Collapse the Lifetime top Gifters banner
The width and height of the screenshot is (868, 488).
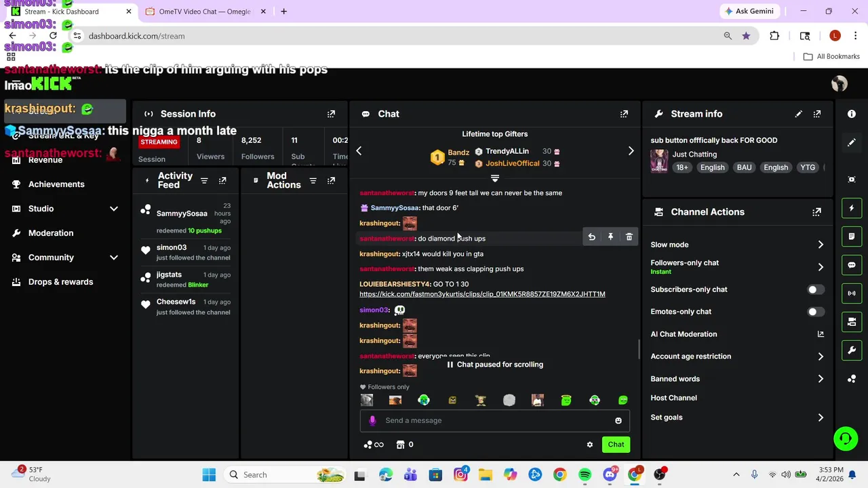[x=494, y=178]
